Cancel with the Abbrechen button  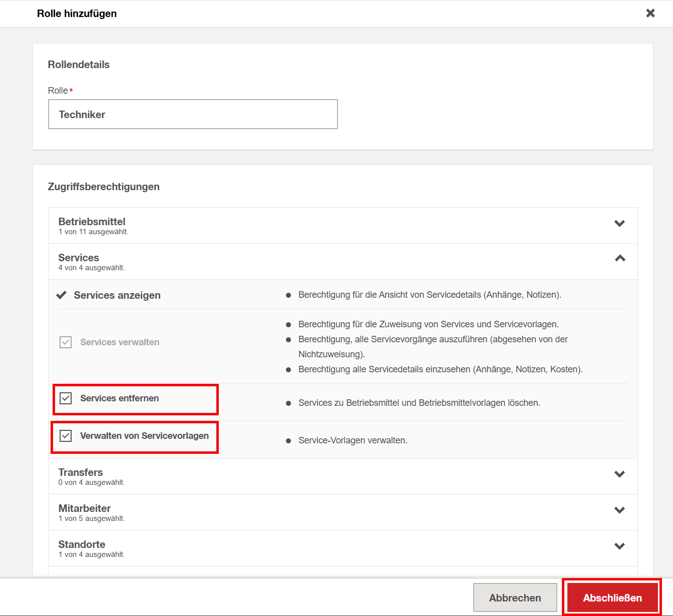[x=515, y=597]
